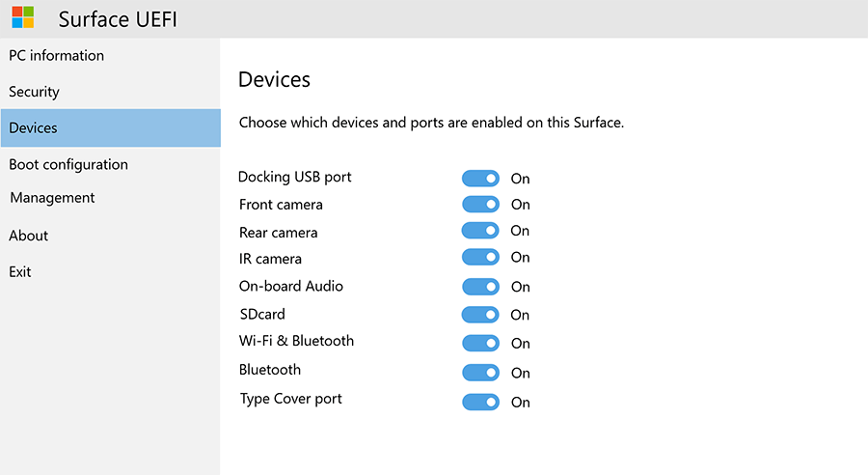This screenshot has height=475, width=868.
Task: Select Exit in the sidebar
Action: coord(20,272)
